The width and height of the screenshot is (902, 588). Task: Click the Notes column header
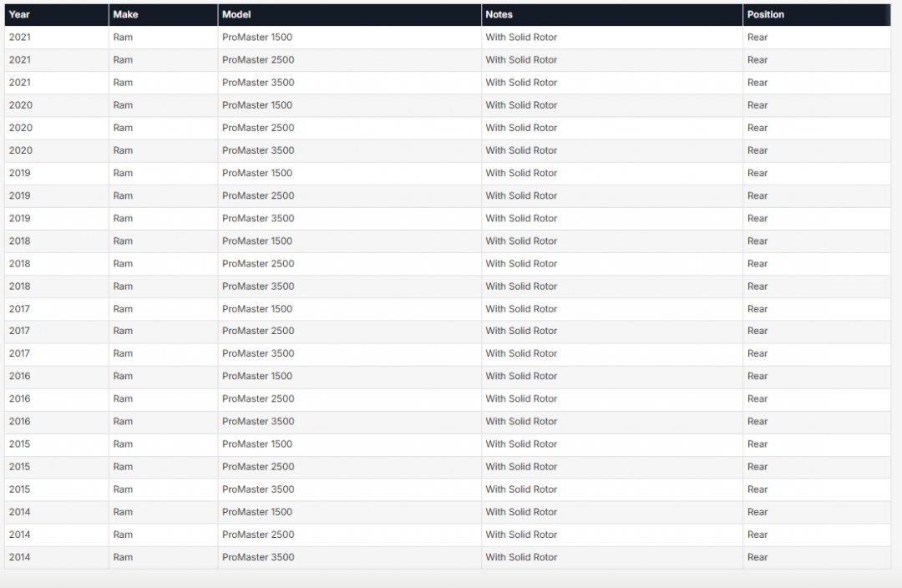[499, 14]
